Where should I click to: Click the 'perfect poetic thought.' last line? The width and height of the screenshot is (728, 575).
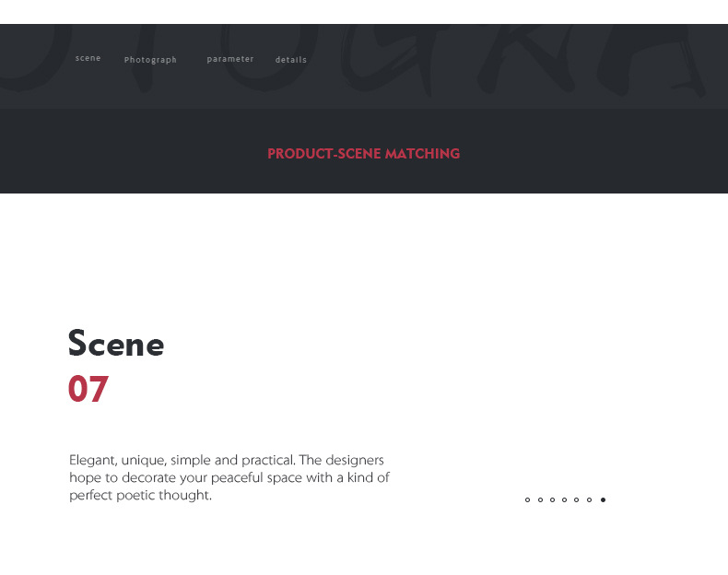coord(140,495)
